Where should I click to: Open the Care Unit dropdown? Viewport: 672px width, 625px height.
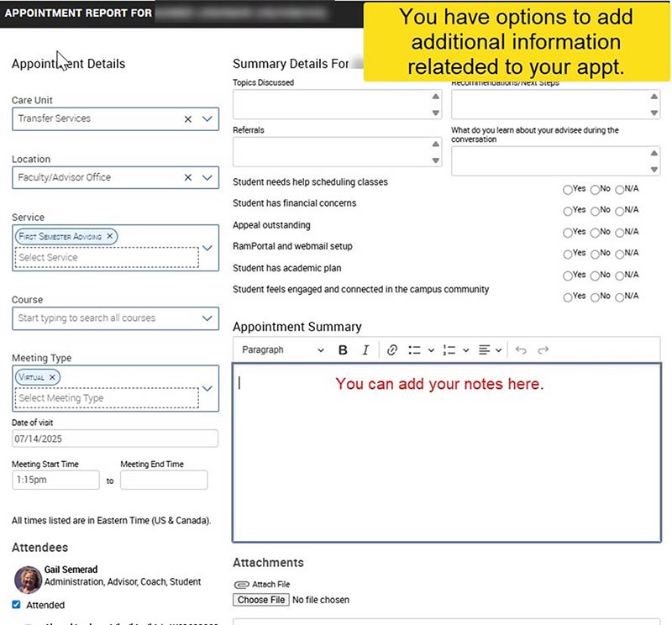(207, 118)
